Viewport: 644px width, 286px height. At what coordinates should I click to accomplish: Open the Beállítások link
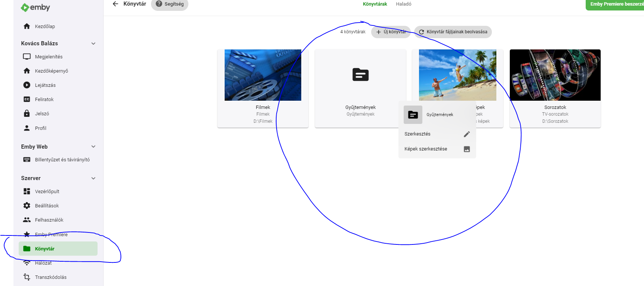click(58, 206)
